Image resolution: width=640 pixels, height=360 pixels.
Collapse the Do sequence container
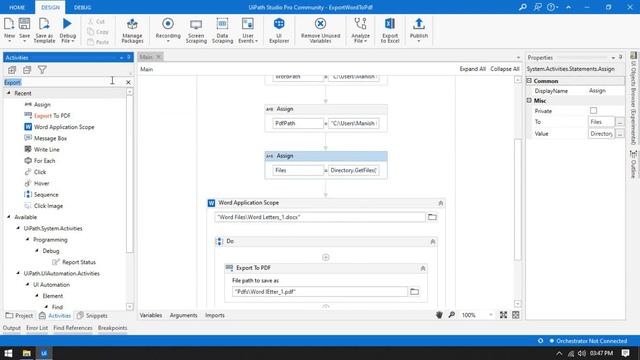click(433, 242)
